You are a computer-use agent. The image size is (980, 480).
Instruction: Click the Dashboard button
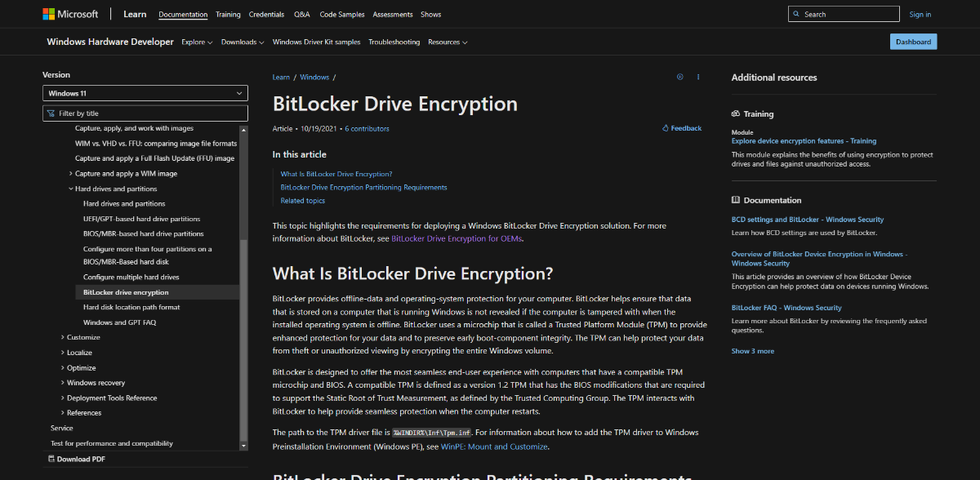pyautogui.click(x=914, y=42)
